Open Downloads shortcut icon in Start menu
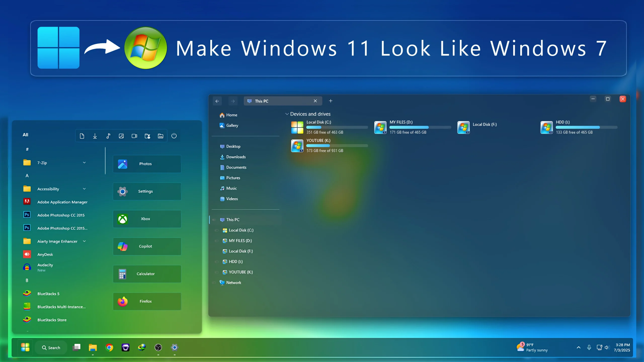This screenshot has width=644, height=362. pyautogui.click(x=95, y=136)
